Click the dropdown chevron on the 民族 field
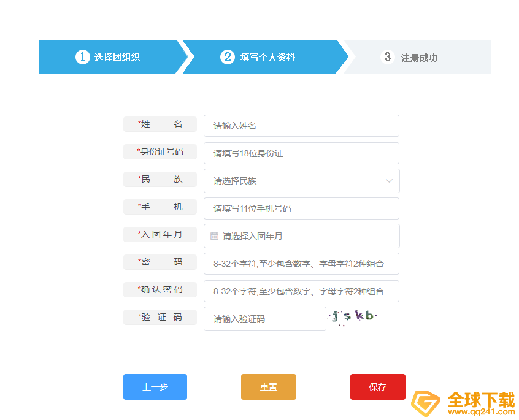The width and height of the screenshot is (519, 420). (x=389, y=181)
